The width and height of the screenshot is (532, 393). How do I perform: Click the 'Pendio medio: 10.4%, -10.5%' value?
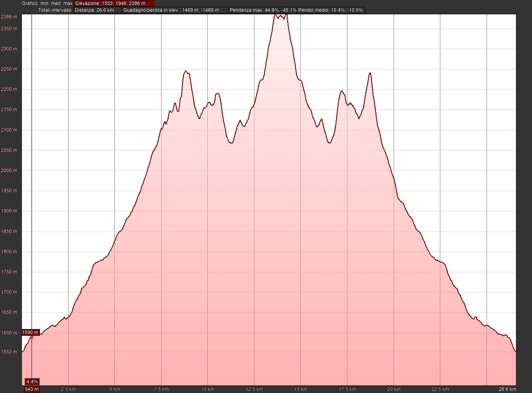click(x=331, y=10)
